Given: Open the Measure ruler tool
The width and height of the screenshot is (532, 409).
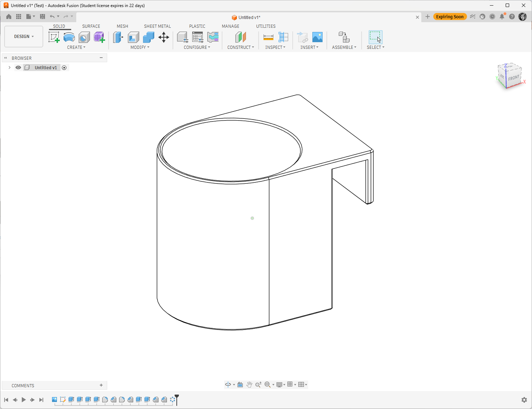Looking at the screenshot, I should 268,37.
